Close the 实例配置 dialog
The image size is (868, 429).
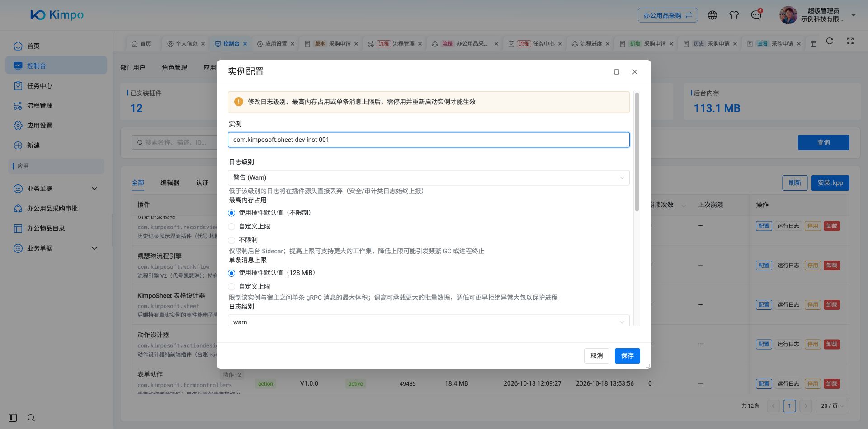[x=635, y=72]
